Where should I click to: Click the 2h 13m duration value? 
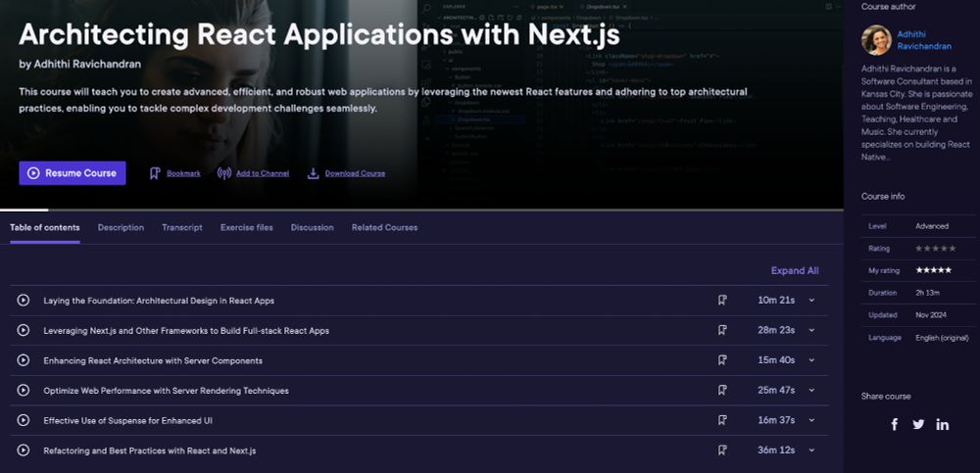click(x=927, y=293)
